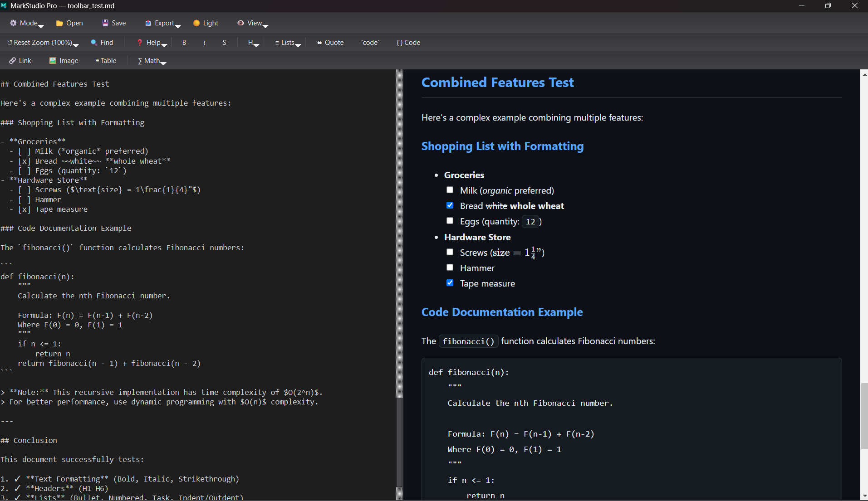This screenshot has height=501, width=868.
Task: Click the Save floppy disk icon
Action: 105,23
